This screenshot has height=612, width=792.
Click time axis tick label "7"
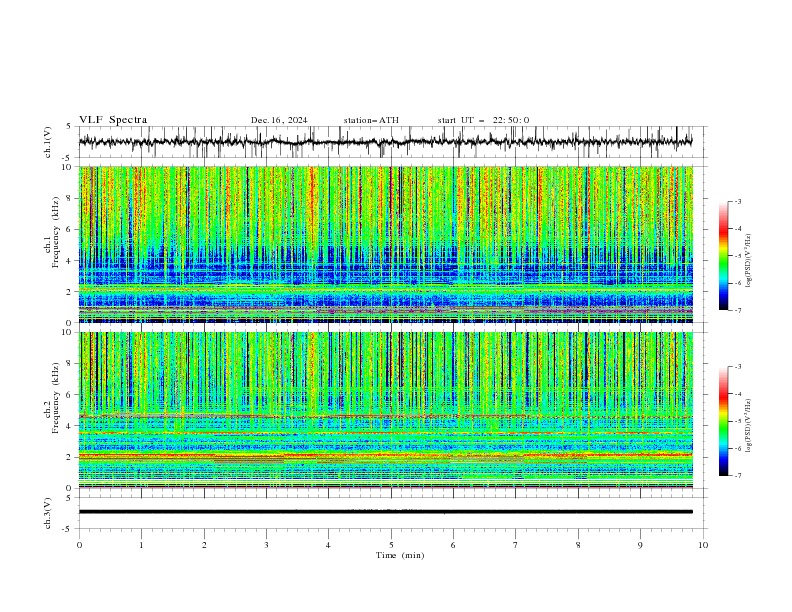[516, 545]
